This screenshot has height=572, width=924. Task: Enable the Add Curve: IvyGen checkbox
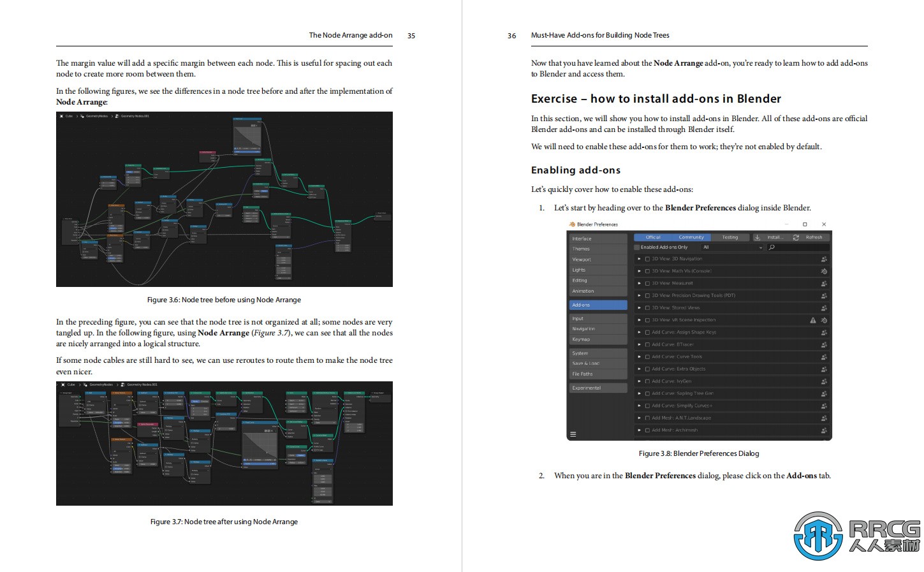point(647,381)
